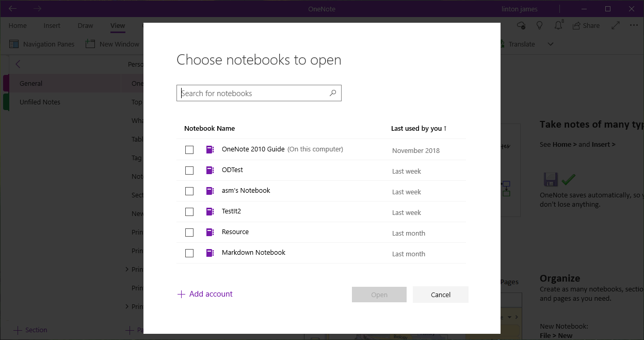Select the ODTest notebook name
The width and height of the screenshot is (644, 340).
(x=232, y=169)
